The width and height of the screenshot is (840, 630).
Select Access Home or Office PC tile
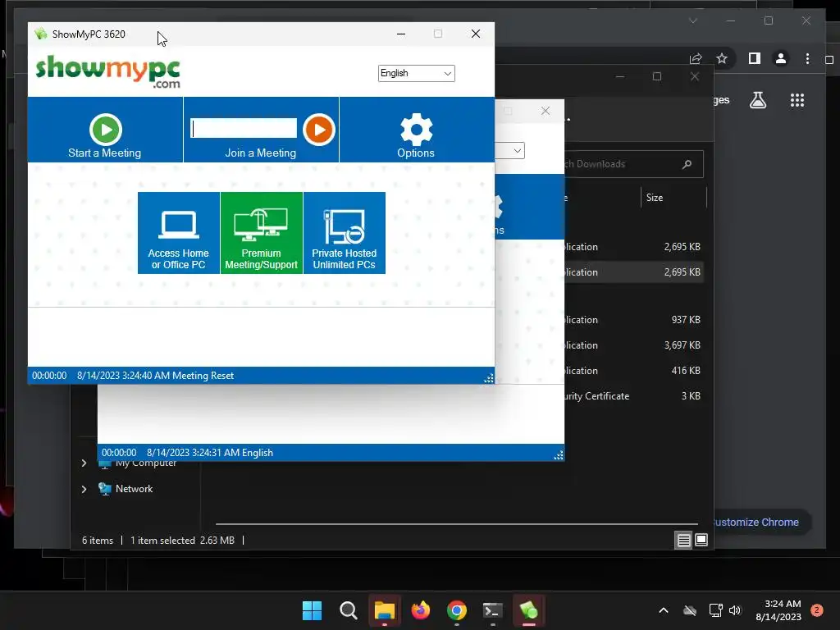click(x=178, y=233)
